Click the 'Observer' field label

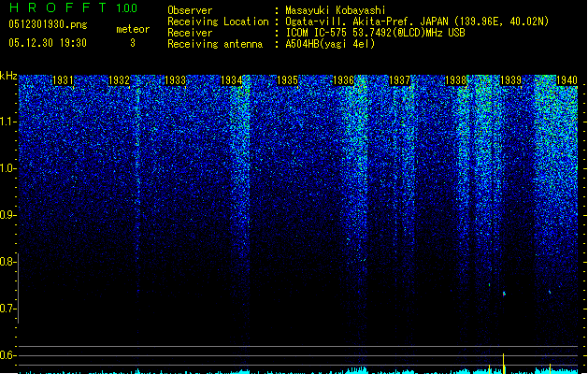click(x=190, y=10)
